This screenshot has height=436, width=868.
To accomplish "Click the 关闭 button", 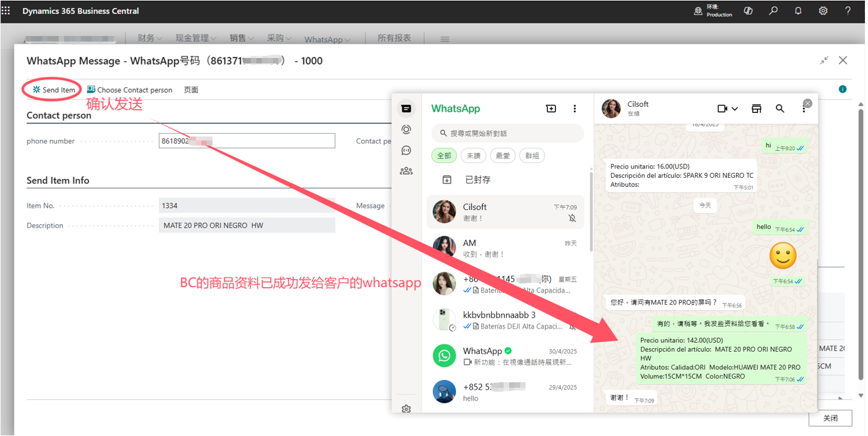I will click(830, 418).
